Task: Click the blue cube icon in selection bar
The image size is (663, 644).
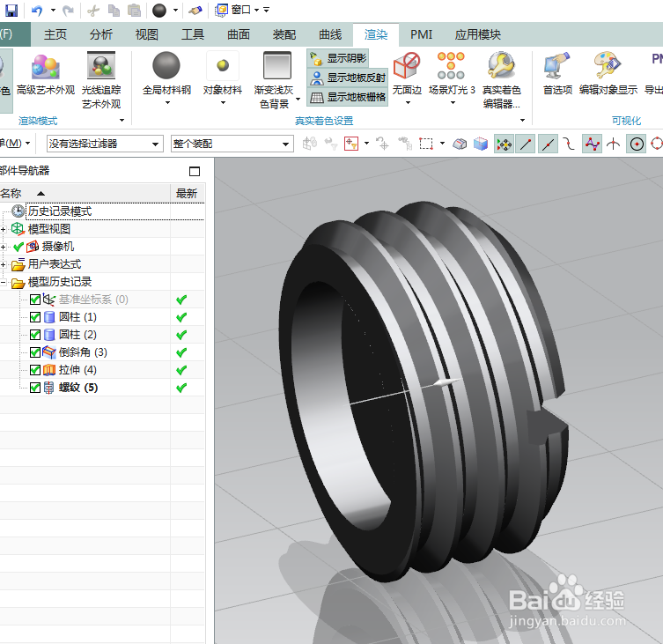Action: [x=481, y=144]
